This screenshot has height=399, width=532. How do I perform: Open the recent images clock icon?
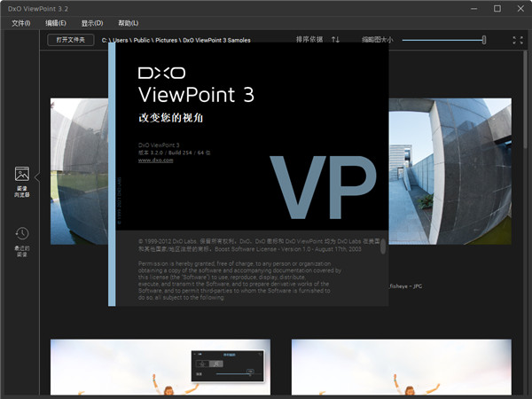tap(22, 233)
